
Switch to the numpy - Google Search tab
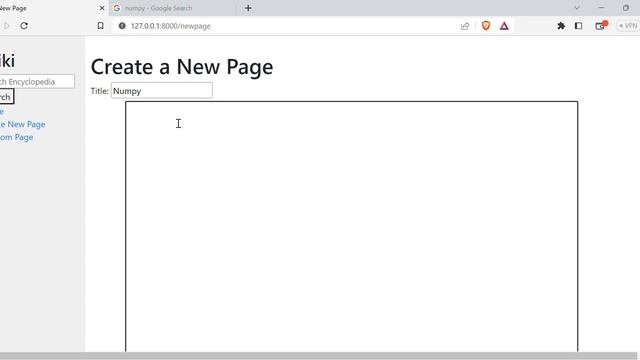[172, 8]
